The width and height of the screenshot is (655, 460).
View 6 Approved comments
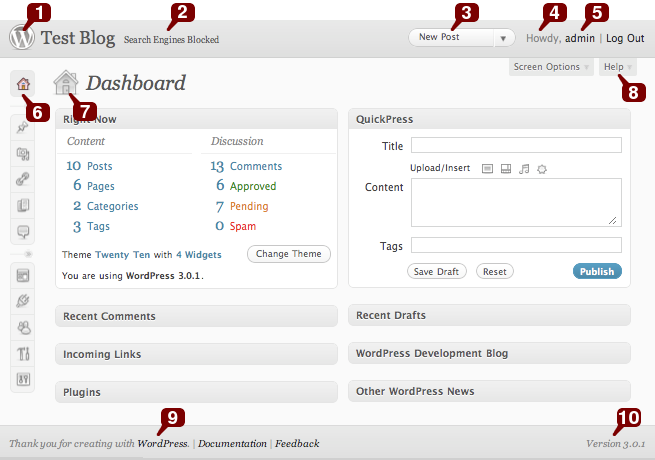pyautogui.click(x=246, y=186)
